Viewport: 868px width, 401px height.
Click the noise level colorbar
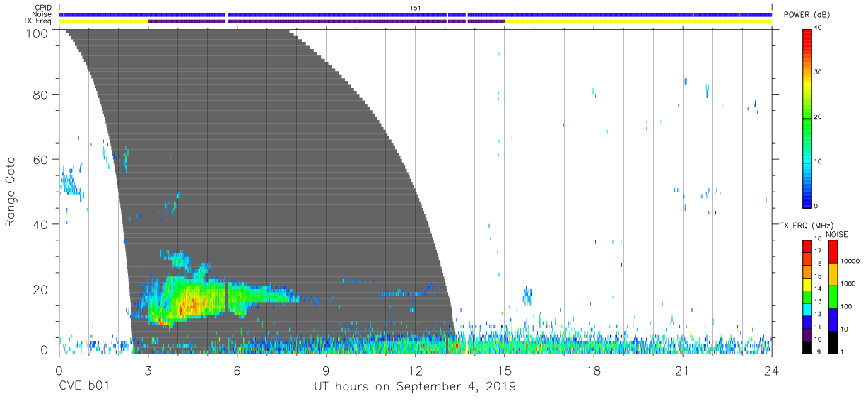coord(833,297)
